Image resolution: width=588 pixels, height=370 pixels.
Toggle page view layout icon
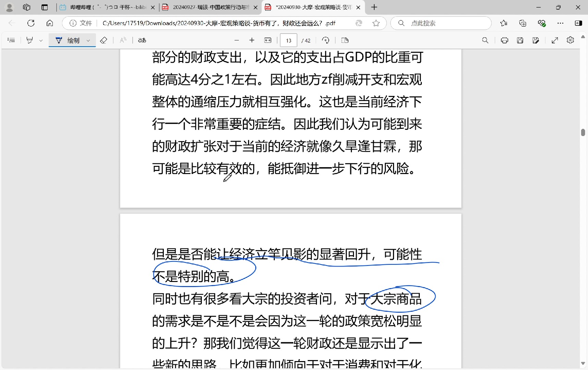pos(345,40)
